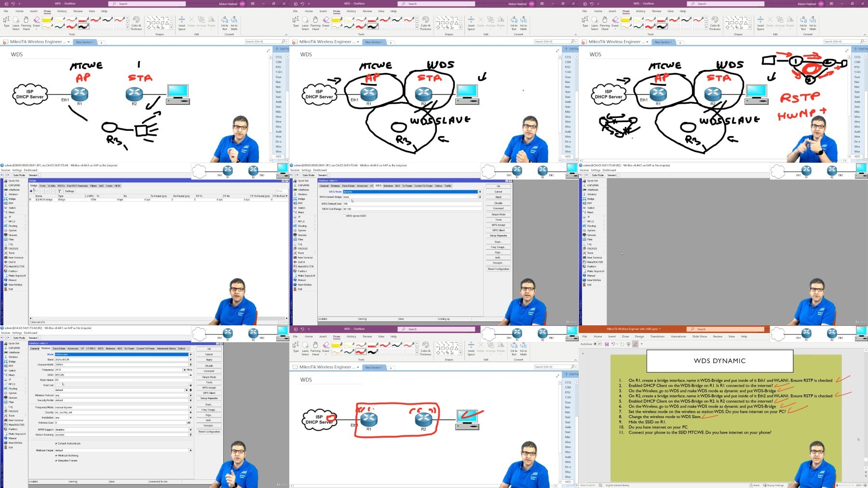Expand WDS Default Bridge dropdown
868x488 pixels.
click(x=479, y=197)
